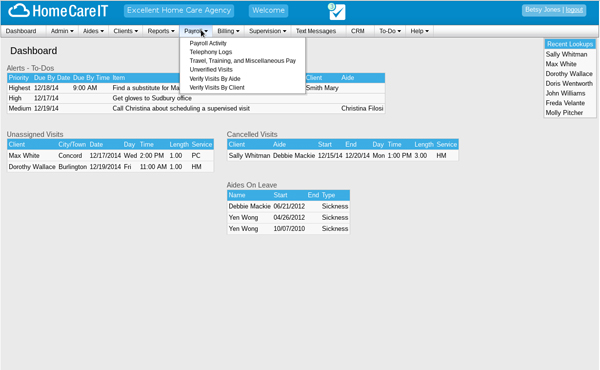Expand the Admin dropdown menu
The image size is (600, 370).
coord(62,31)
